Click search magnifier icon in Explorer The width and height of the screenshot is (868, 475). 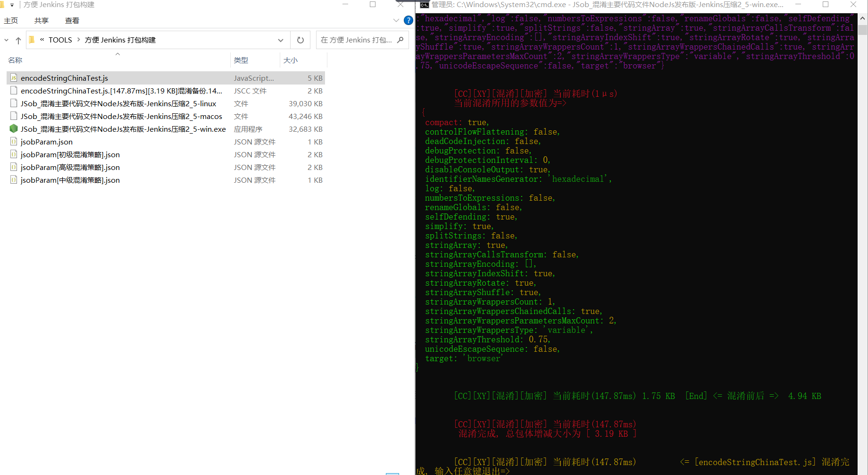coord(401,40)
